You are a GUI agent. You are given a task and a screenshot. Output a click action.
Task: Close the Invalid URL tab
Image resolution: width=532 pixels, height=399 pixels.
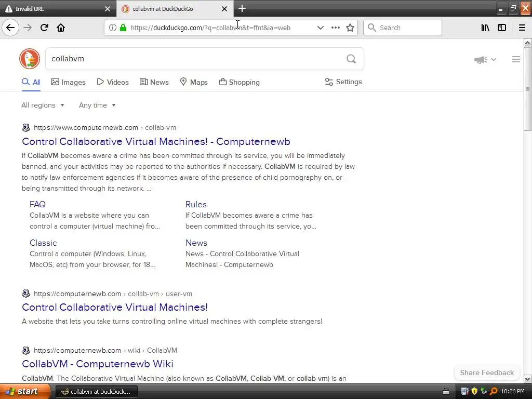(108, 9)
